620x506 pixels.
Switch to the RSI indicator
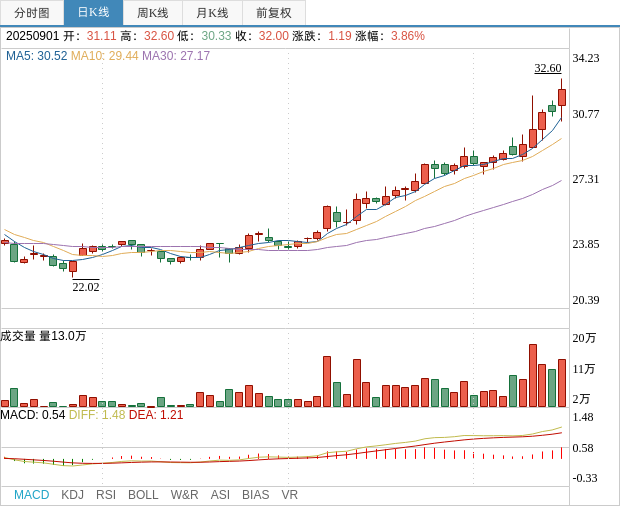106,495
